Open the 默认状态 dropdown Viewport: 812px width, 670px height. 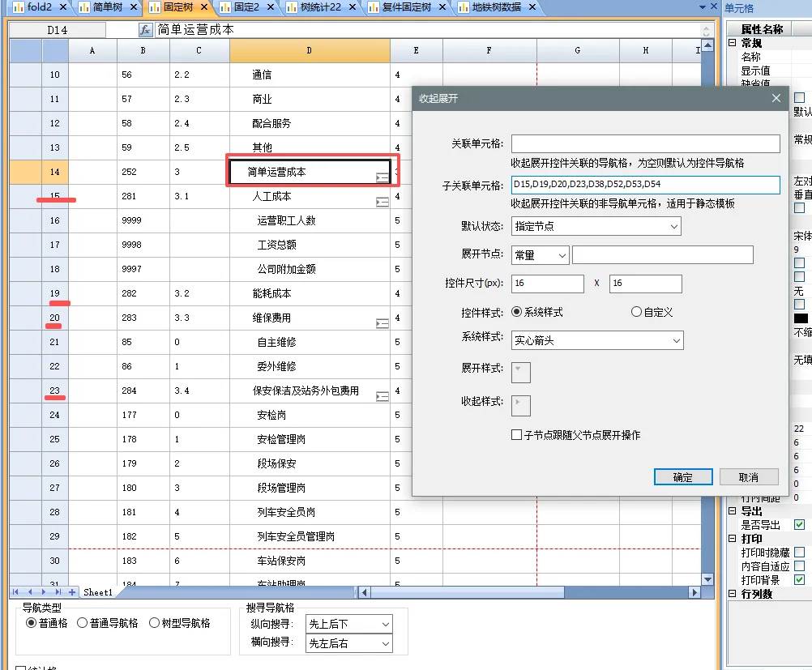click(x=596, y=226)
